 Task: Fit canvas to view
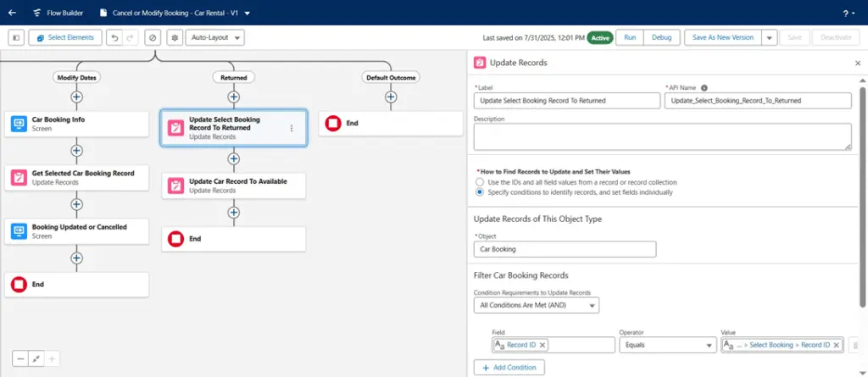click(36, 358)
